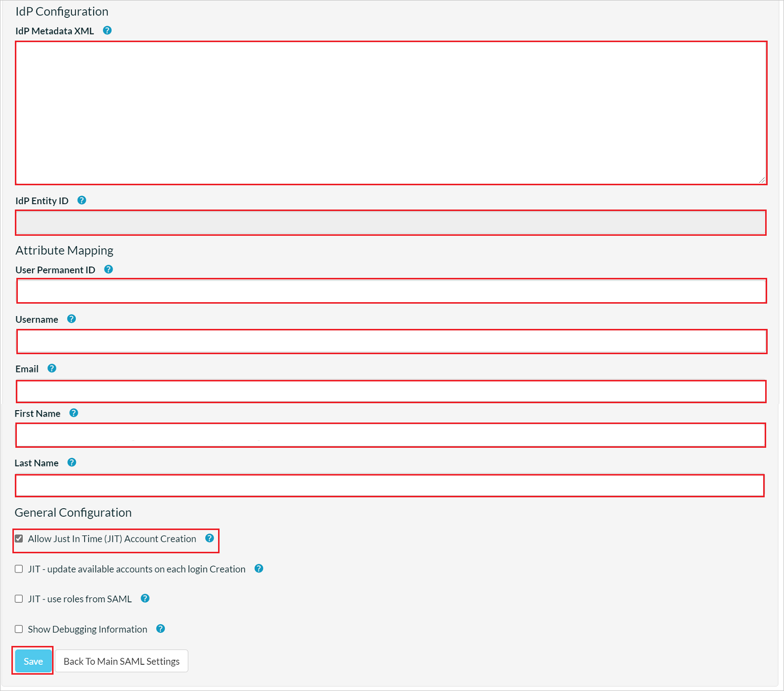Grab the textarea resize handle corner
The image size is (784, 691).
(762, 180)
